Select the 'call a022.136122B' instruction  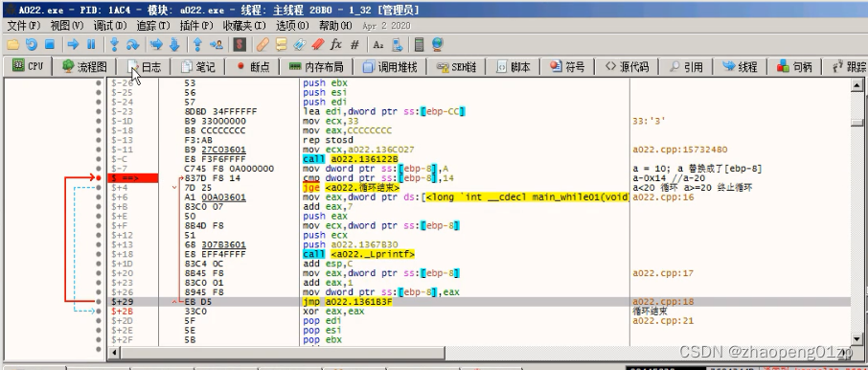pyautogui.click(x=351, y=159)
